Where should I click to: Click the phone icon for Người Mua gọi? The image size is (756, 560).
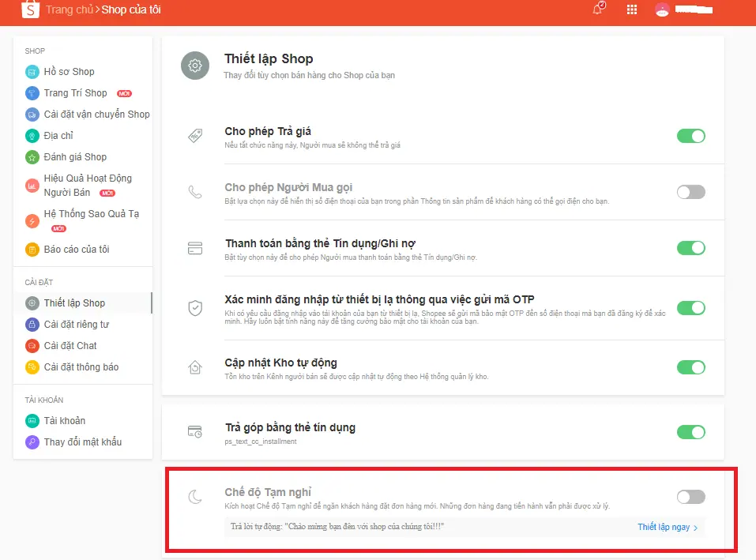click(x=195, y=192)
